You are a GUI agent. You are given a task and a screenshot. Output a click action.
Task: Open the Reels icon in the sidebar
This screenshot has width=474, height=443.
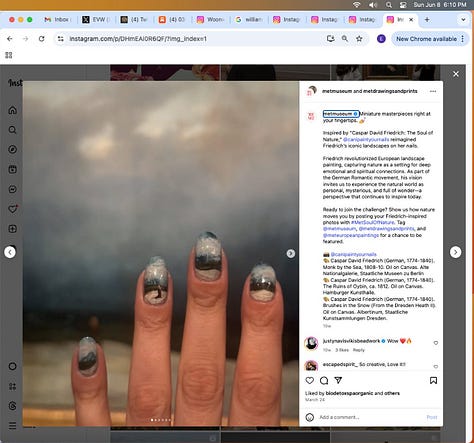(x=12, y=169)
